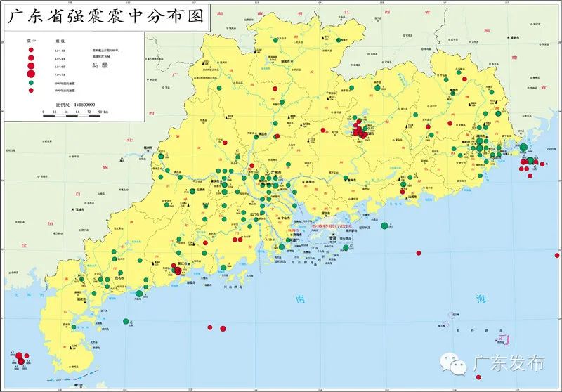
Task: Click the 澳门 city label
Action: pyautogui.click(x=296, y=240)
